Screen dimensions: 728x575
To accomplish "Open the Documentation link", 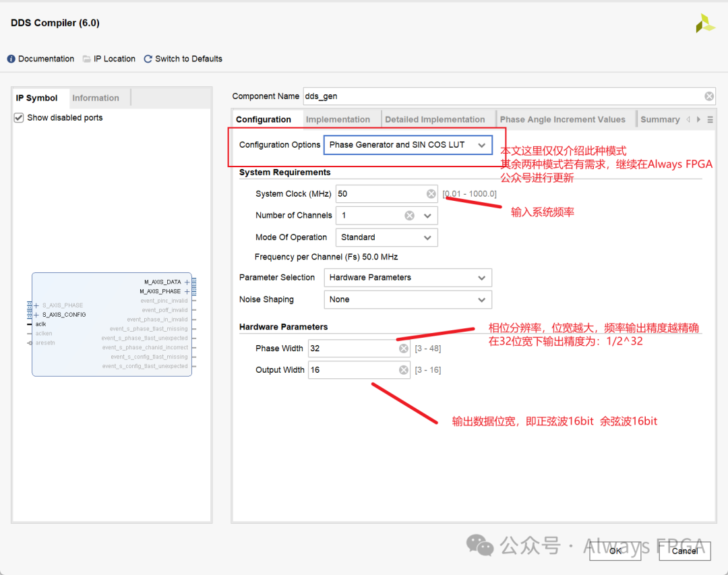I will (x=46, y=59).
